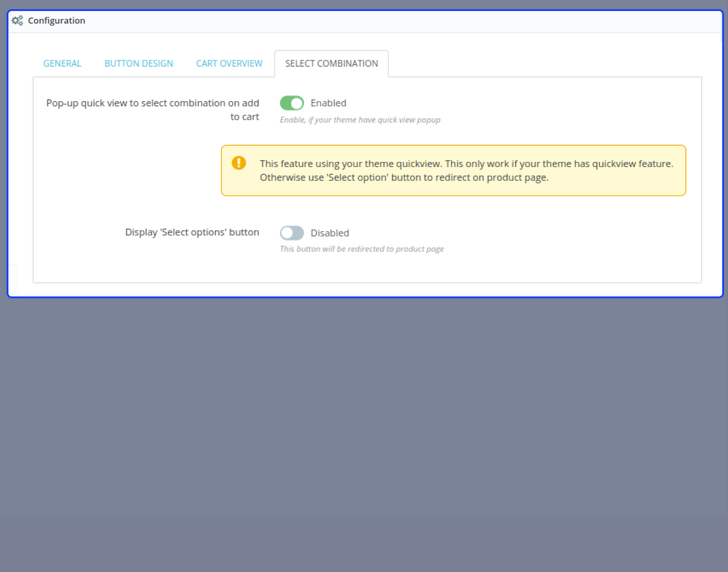
Task: Click the 'Enabled' toggle label
Action: [328, 103]
